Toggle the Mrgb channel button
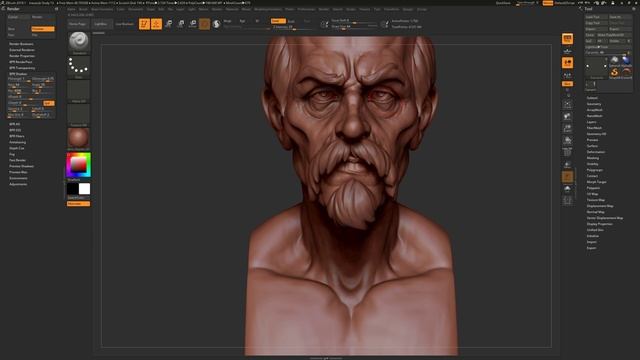Viewport: 640px width, 360px height. (228, 21)
